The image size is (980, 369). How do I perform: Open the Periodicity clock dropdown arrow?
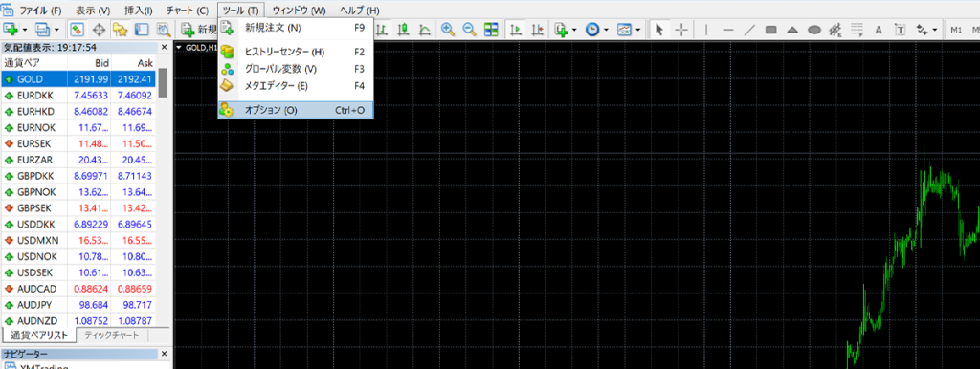606,30
